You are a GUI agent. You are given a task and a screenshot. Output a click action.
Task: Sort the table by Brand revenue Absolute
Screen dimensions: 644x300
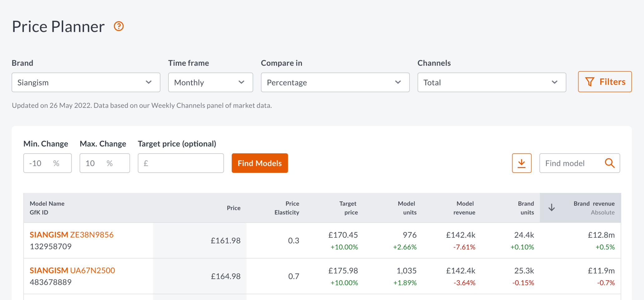[x=594, y=208]
